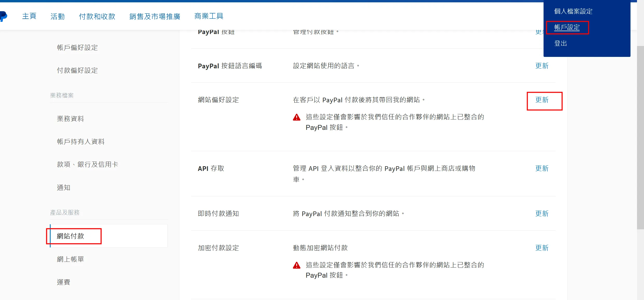Click the warning icon under 網站偏好設定

296,117
